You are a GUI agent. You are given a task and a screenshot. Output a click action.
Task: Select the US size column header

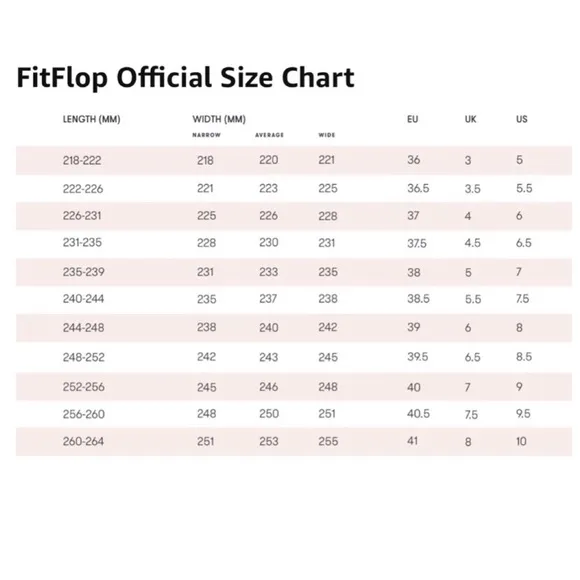[522, 119]
